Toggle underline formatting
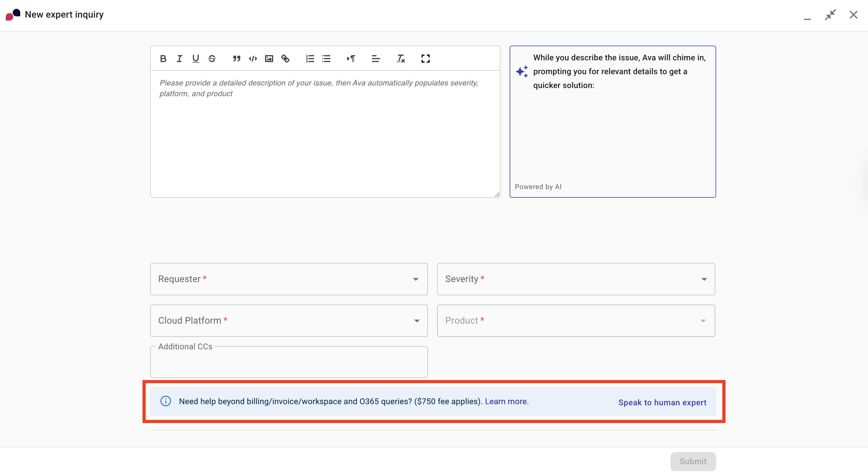 [x=195, y=59]
